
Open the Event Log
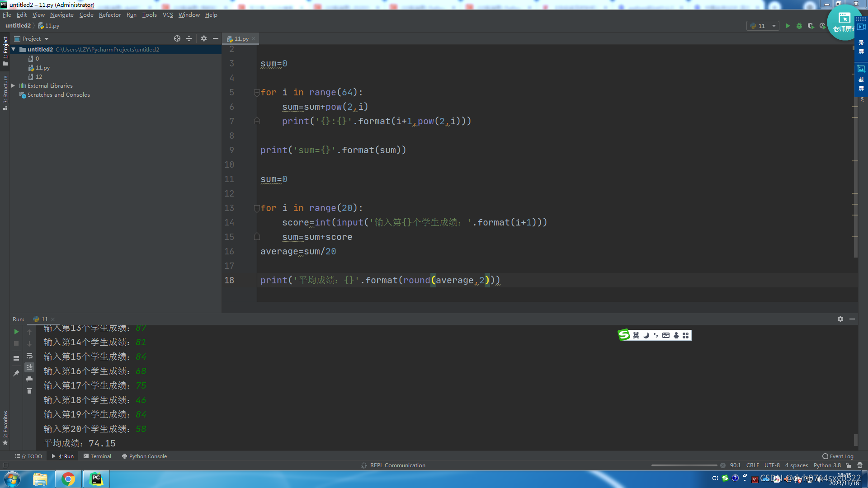(x=838, y=456)
